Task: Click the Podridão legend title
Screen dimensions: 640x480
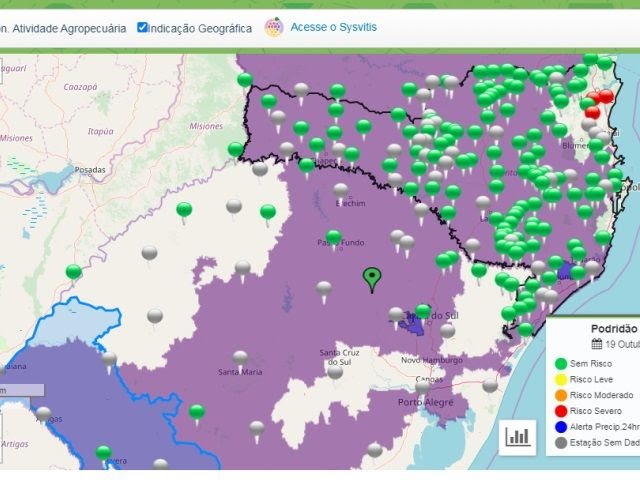Action: click(x=612, y=328)
